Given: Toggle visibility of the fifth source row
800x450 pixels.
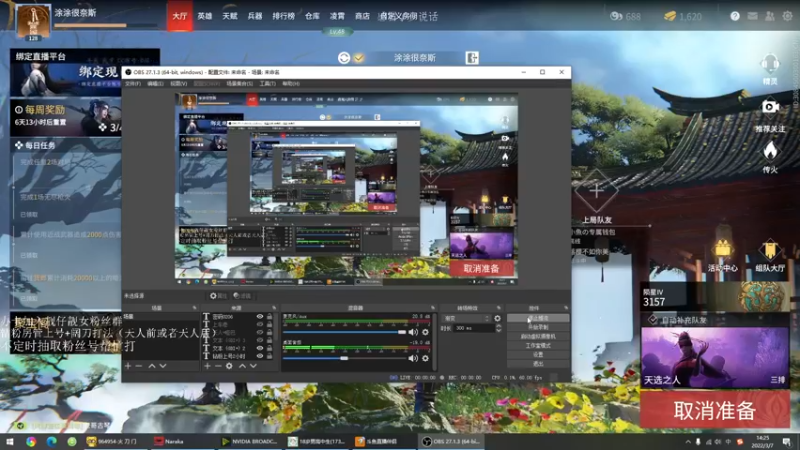Looking at the screenshot, I should coord(260,348).
